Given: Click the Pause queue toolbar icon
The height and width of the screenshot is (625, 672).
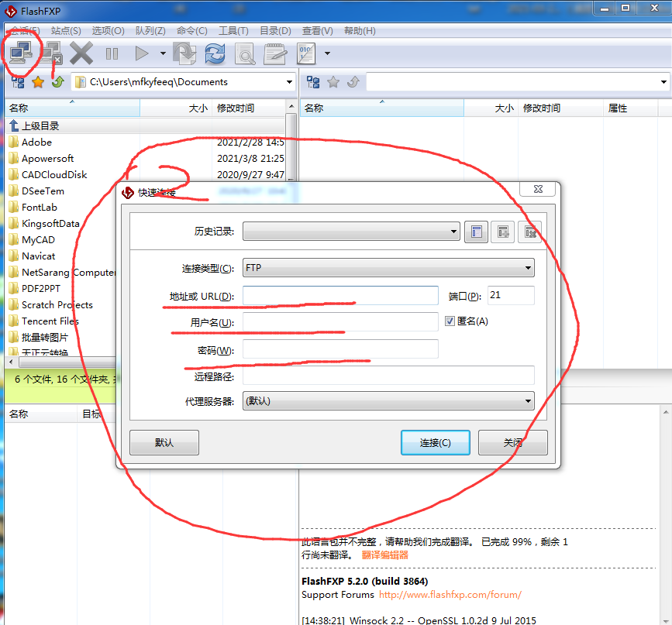Looking at the screenshot, I should pos(112,53).
